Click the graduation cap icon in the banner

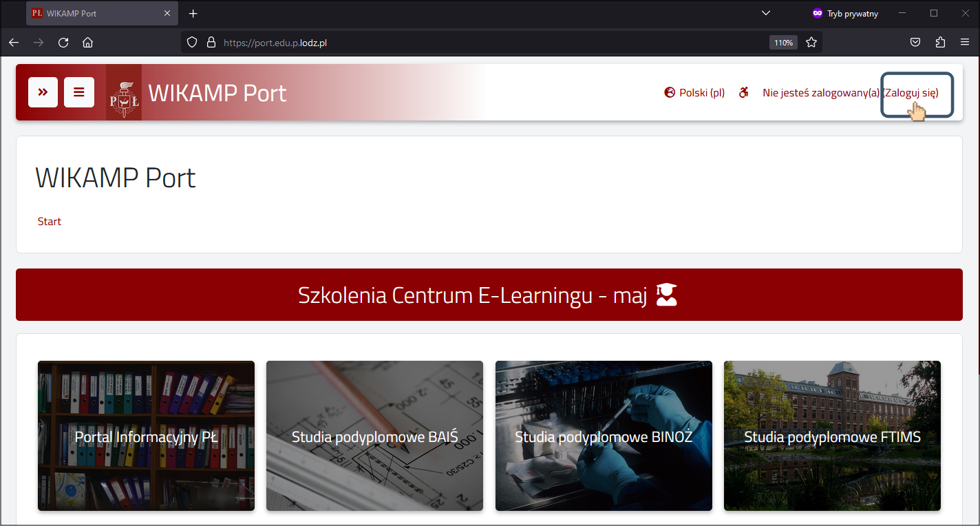(665, 295)
